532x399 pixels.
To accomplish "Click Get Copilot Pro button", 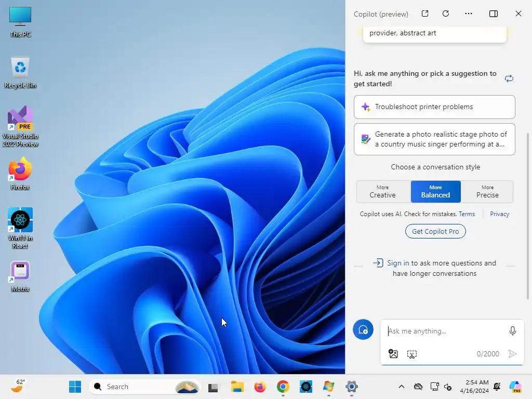I will pyautogui.click(x=435, y=231).
